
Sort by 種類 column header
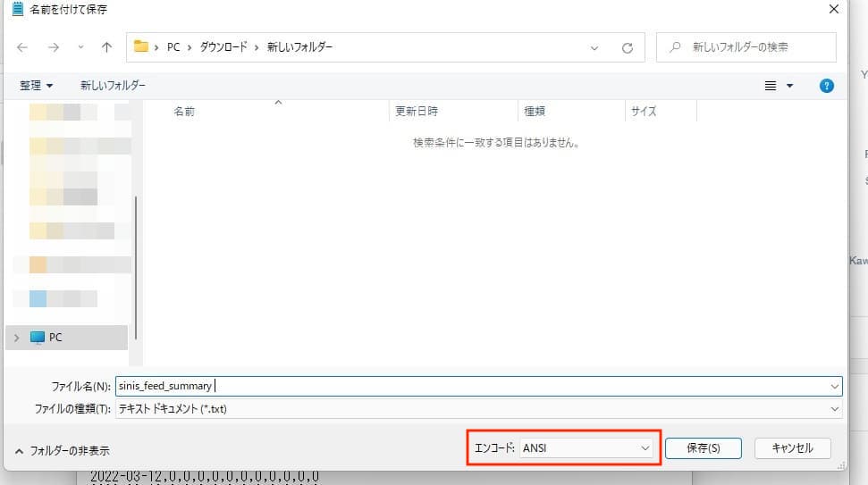[x=535, y=111]
